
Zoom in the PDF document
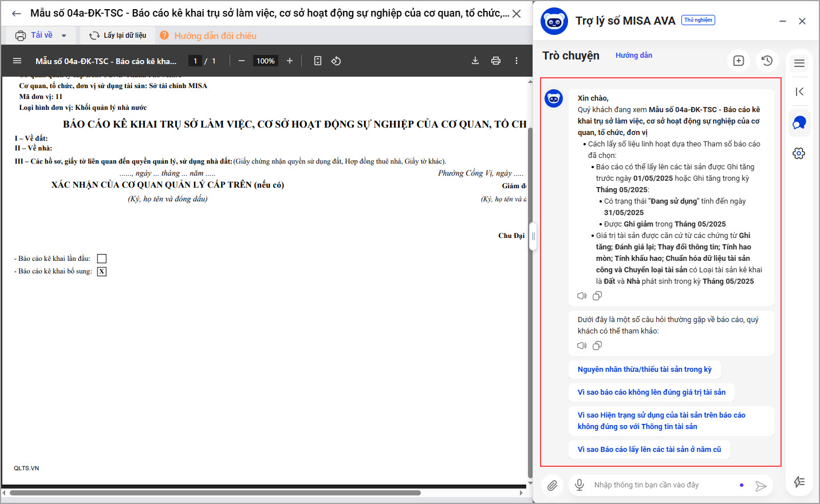pyautogui.click(x=290, y=61)
